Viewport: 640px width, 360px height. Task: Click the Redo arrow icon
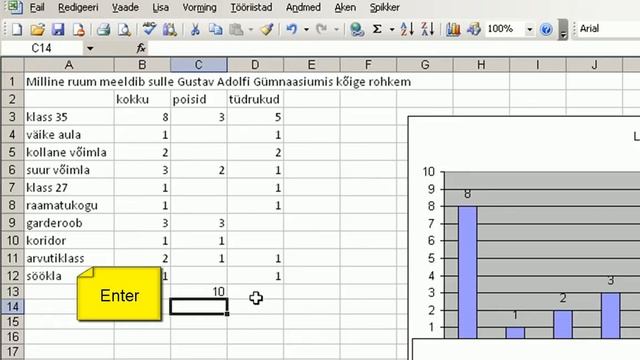click(x=322, y=29)
